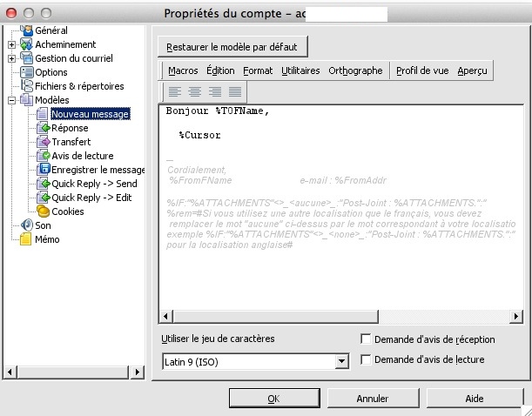This screenshot has height=416, width=532.
Task: Click the align right icon
Action: (214, 91)
